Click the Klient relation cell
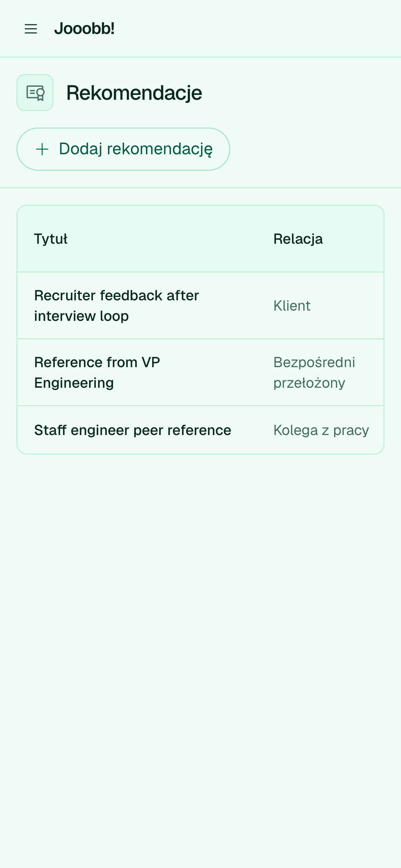 [x=292, y=305]
